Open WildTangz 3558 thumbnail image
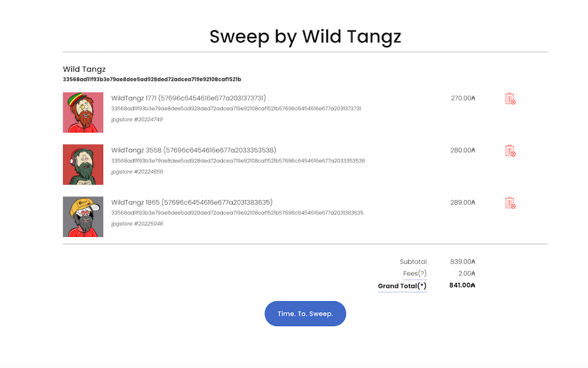The height and width of the screenshot is (368, 588). (83, 164)
